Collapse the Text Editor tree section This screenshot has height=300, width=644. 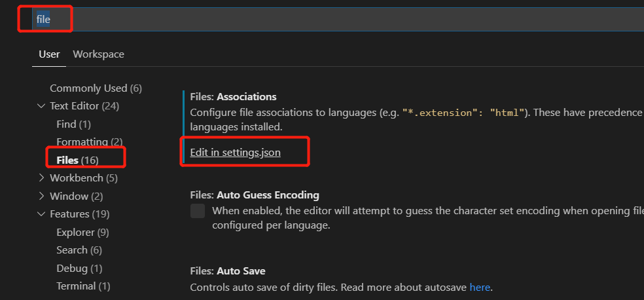tap(42, 106)
